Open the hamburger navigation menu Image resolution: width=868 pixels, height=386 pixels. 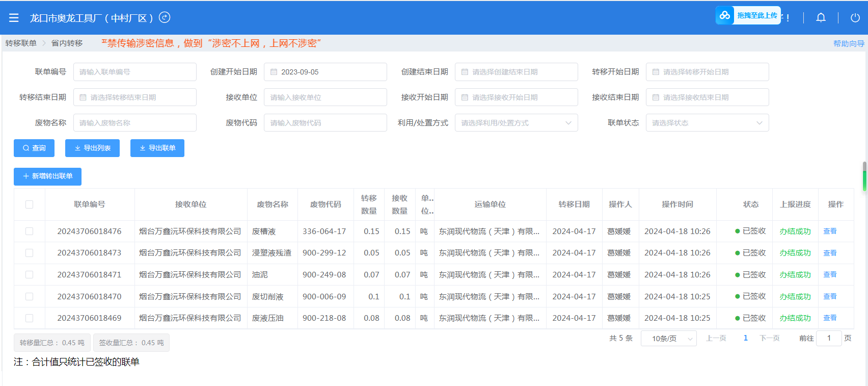click(x=14, y=18)
